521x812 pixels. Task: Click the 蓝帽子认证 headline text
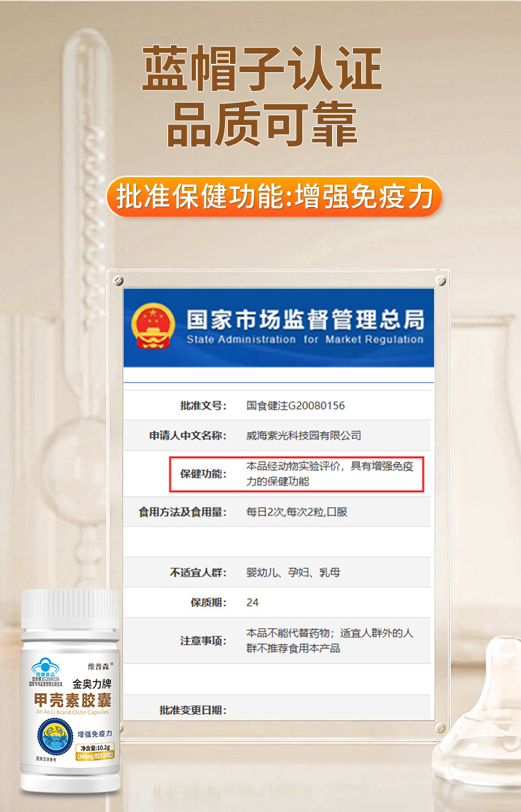[x=263, y=68]
